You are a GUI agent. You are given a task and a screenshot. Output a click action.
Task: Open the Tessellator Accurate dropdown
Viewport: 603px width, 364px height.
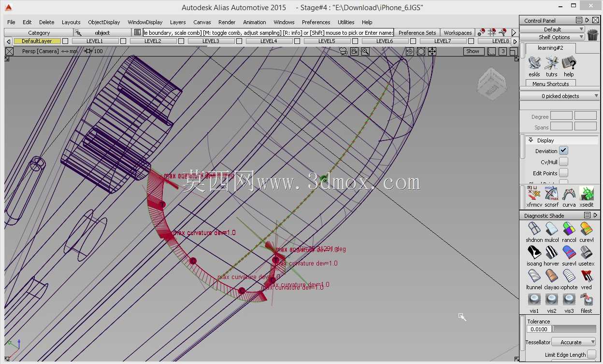[x=574, y=342]
